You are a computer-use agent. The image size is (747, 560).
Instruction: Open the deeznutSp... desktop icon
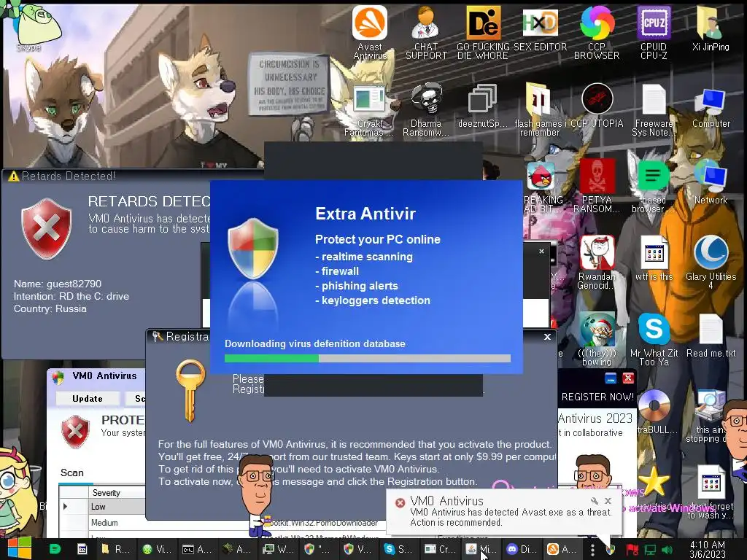pos(483,106)
